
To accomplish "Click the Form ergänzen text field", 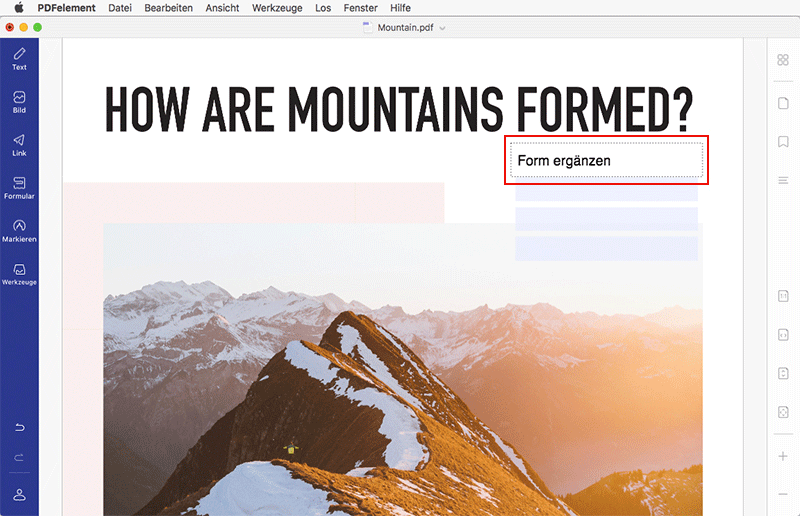I will coord(607,160).
